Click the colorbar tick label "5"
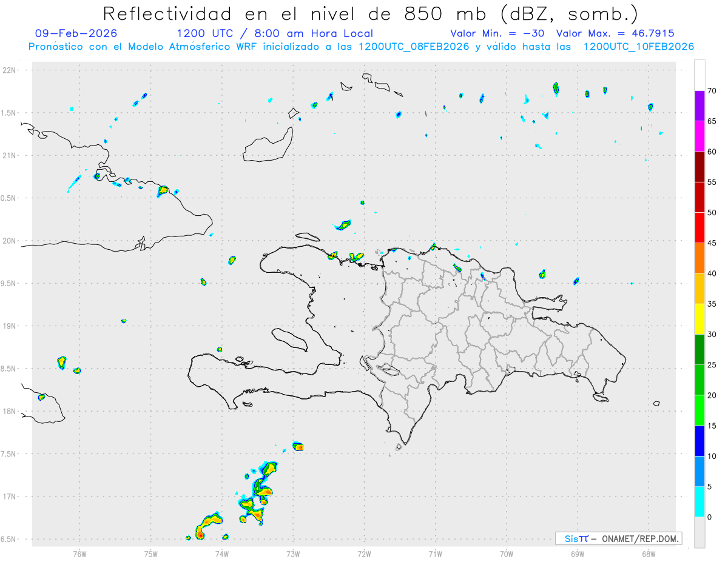728x562 pixels. click(709, 487)
